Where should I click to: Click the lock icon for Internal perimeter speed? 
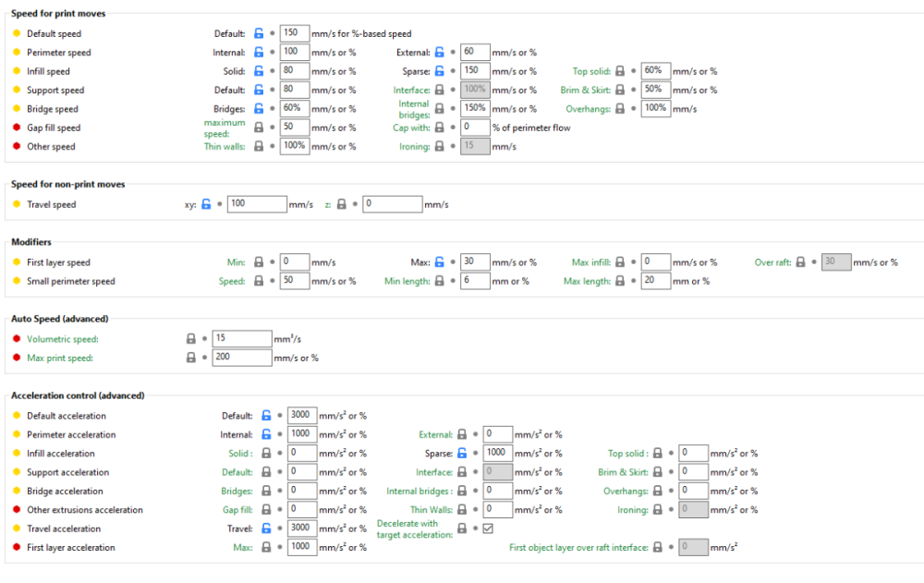[x=259, y=53]
